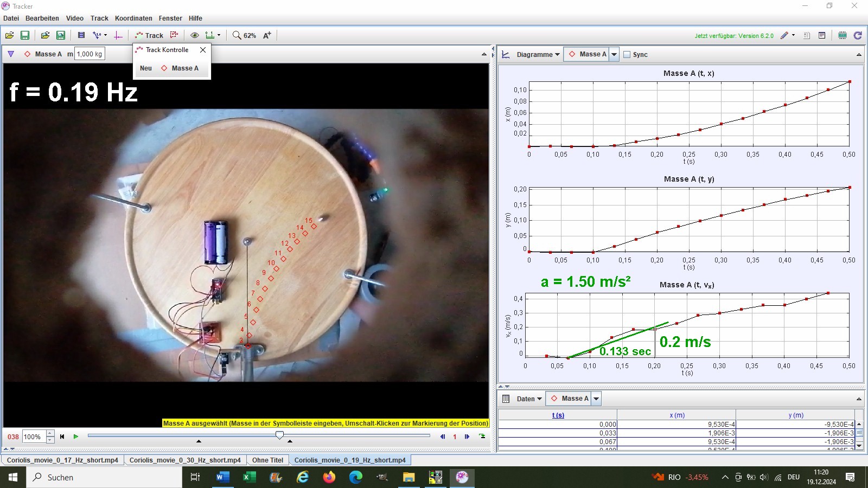868x488 pixels.
Task: Open the page description icon
Action: point(807,35)
